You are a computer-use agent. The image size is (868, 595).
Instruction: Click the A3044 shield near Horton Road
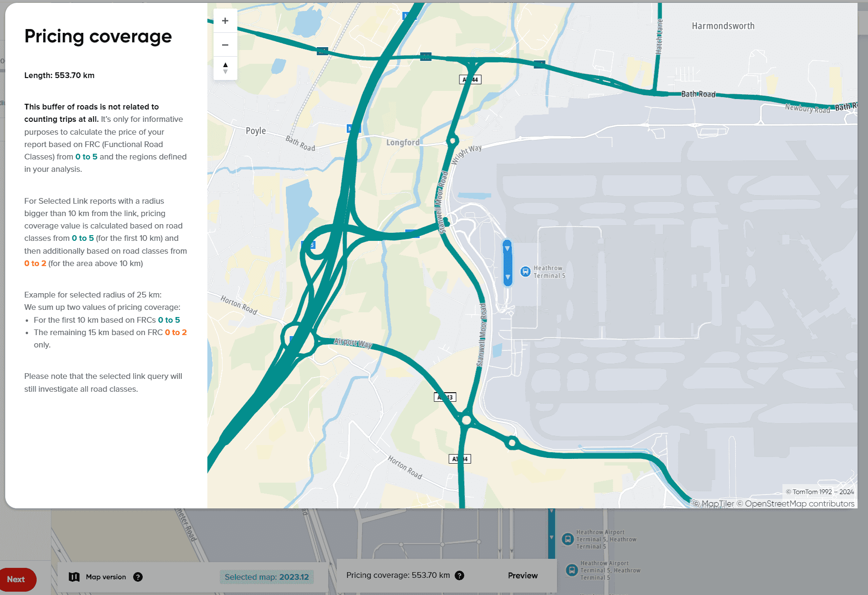pyautogui.click(x=459, y=459)
